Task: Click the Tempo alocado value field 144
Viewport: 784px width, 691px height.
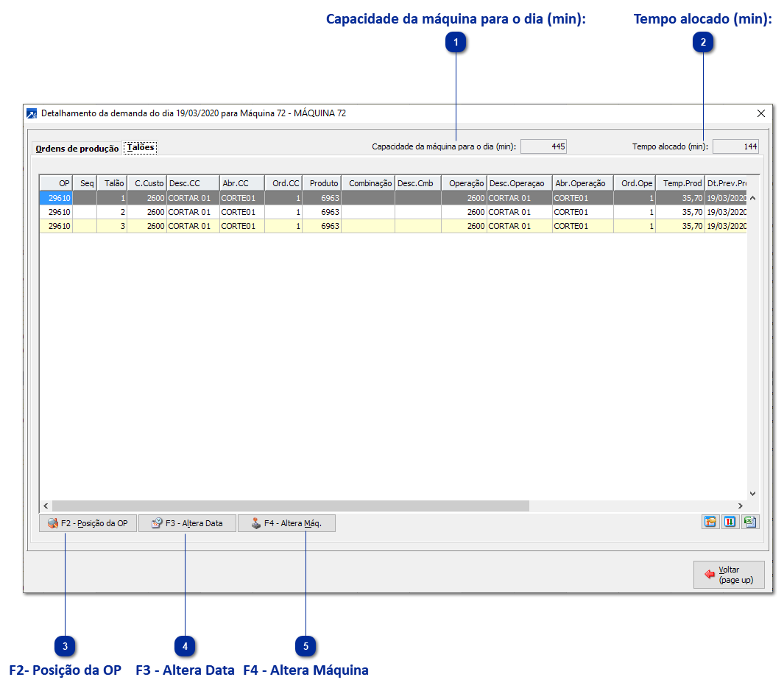Action: coord(736,146)
